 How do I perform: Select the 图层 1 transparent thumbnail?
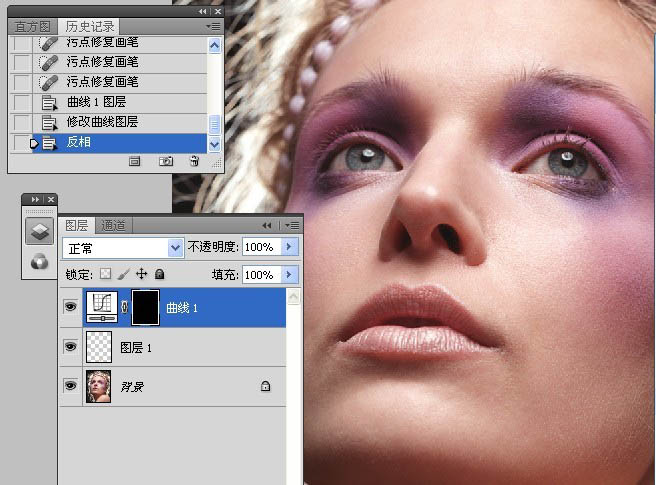pos(99,347)
